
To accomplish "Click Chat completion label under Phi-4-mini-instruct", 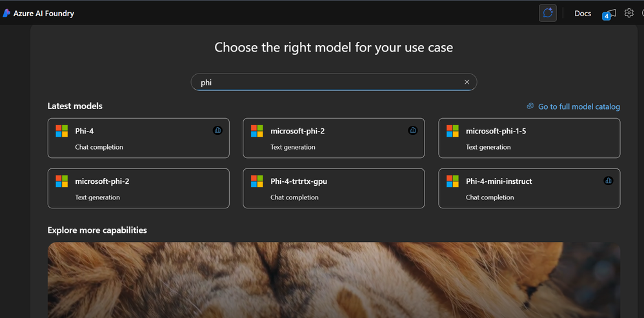I will pos(490,197).
